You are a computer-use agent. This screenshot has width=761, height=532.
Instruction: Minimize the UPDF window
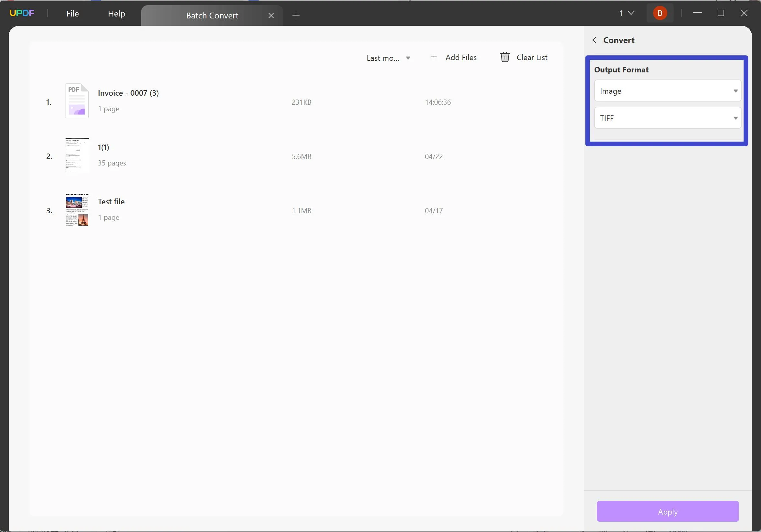[x=697, y=13]
